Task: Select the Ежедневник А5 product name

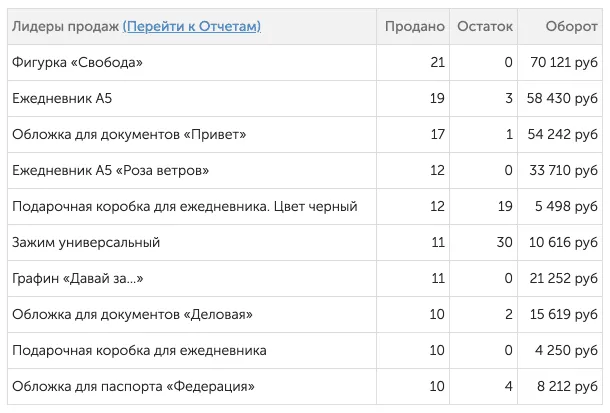Action: click(62, 98)
